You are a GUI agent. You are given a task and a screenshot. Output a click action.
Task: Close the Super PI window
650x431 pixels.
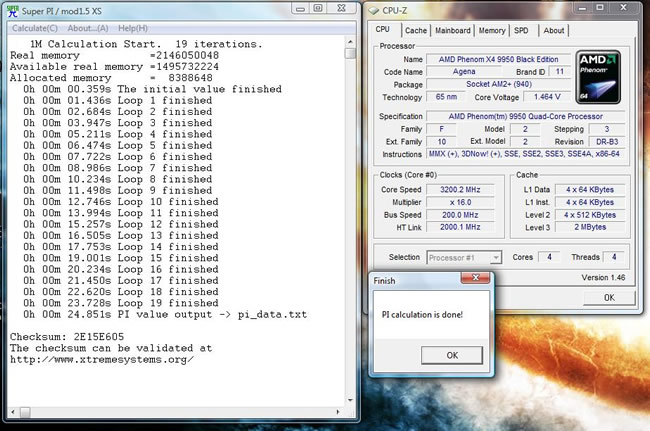tap(341, 8)
